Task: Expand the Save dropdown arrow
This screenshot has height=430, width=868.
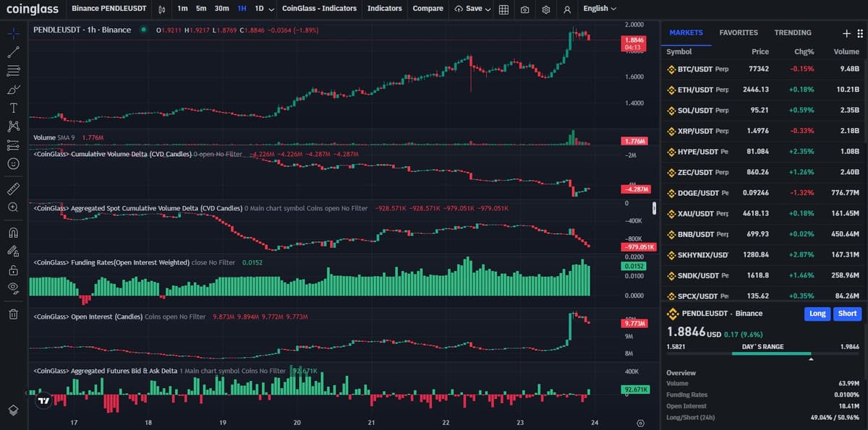Action: tap(488, 9)
